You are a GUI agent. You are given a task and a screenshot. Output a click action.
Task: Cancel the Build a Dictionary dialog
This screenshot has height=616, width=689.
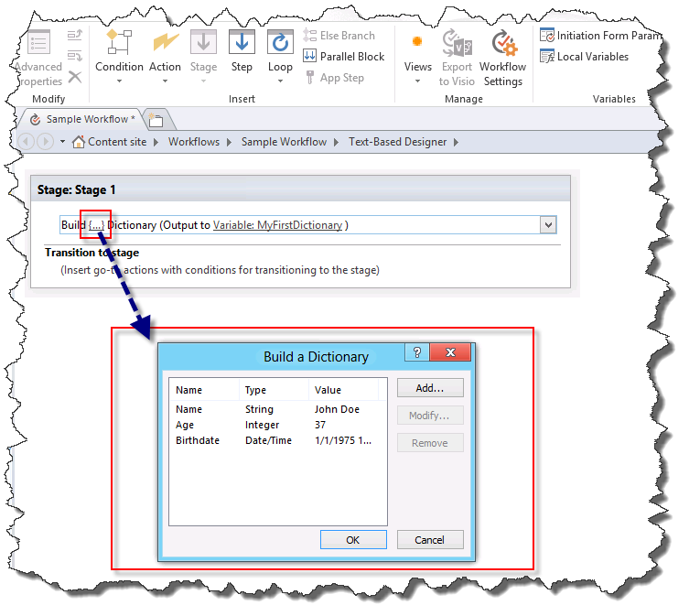(x=430, y=539)
